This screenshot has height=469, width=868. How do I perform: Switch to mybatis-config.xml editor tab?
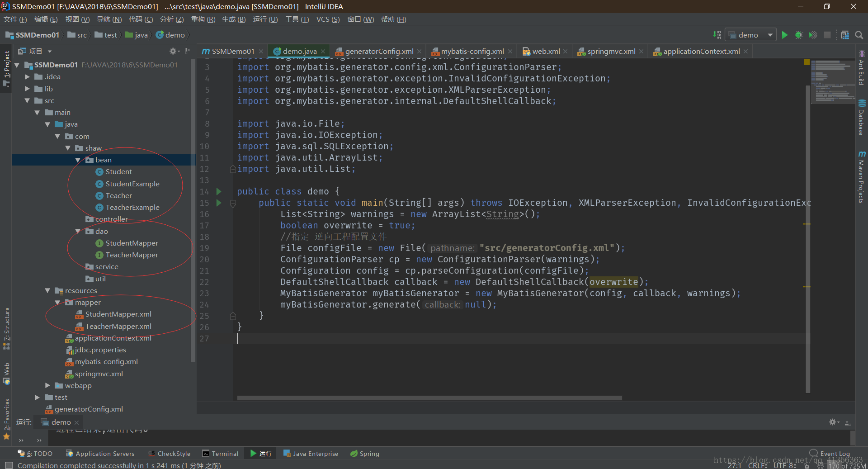pos(472,52)
